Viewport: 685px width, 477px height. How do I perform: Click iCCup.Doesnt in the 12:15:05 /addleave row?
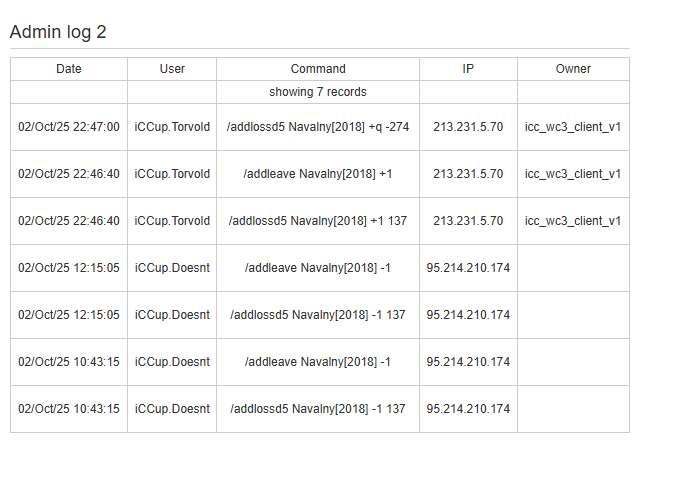point(172,268)
